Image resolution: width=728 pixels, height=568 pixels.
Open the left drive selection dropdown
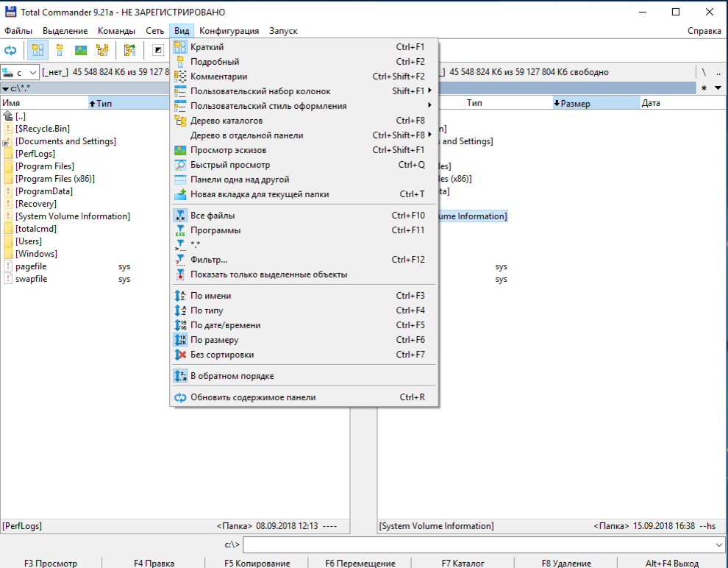pyautogui.click(x=20, y=72)
